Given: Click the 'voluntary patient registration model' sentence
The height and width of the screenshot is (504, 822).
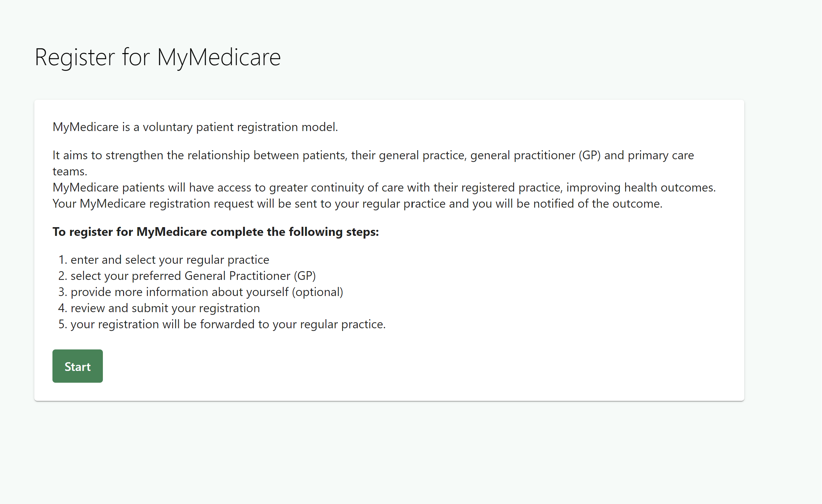Looking at the screenshot, I should pyautogui.click(x=195, y=127).
